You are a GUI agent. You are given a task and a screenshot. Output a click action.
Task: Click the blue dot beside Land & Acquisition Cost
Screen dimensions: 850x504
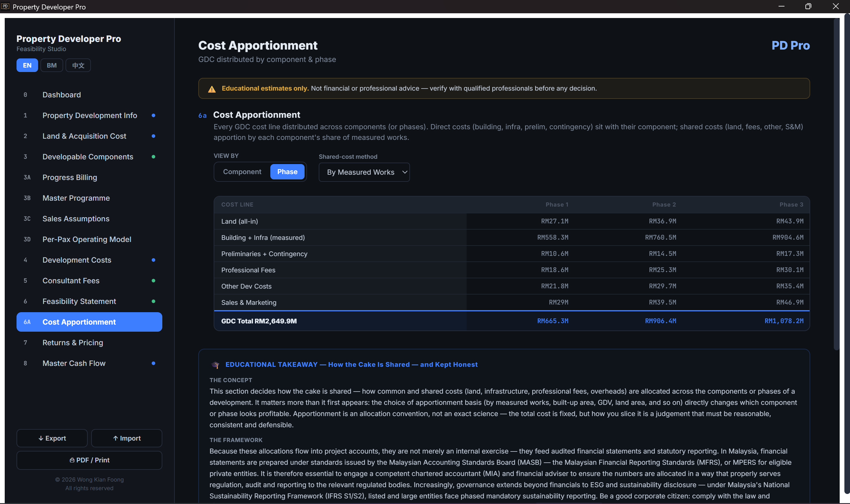click(x=153, y=136)
